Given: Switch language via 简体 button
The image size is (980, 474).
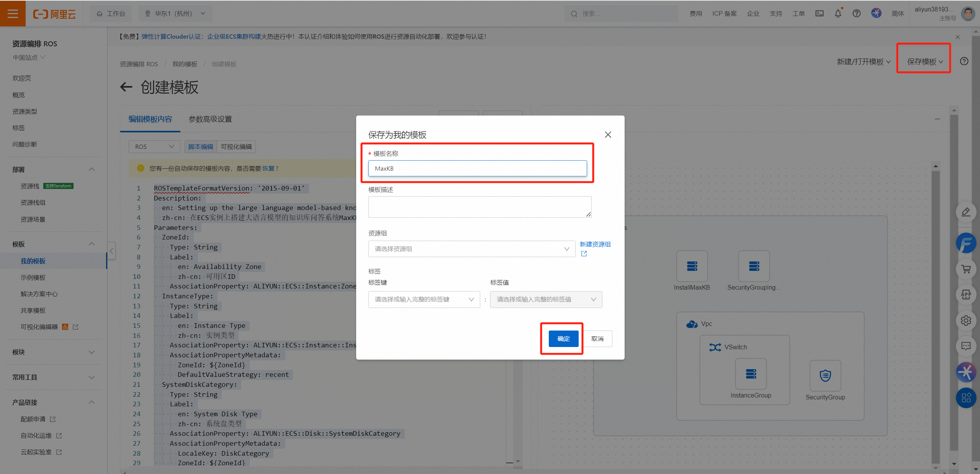Looking at the screenshot, I should (x=897, y=14).
